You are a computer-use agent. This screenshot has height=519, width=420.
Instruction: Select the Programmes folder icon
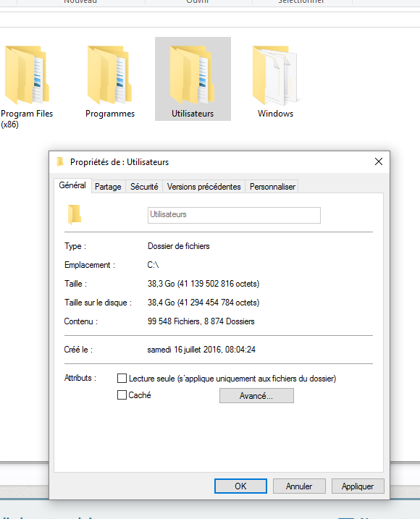click(x=109, y=75)
